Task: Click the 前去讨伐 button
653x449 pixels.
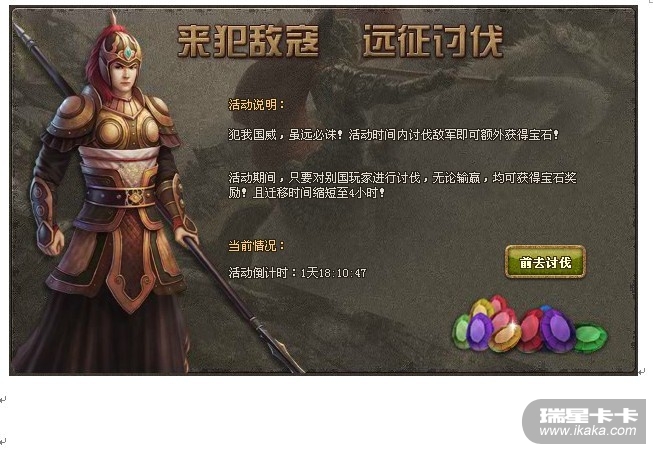Action: [x=545, y=262]
